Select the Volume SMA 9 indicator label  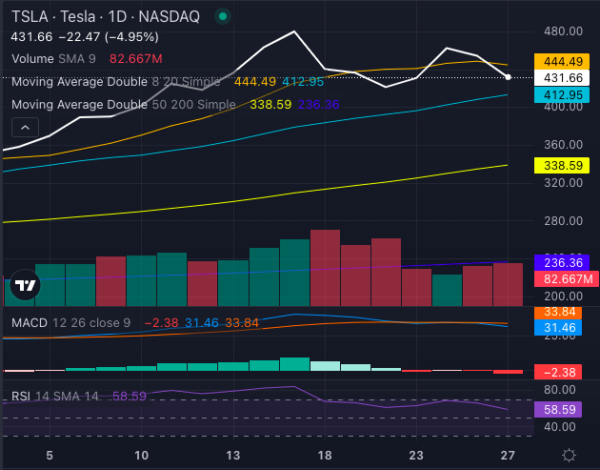(x=54, y=59)
